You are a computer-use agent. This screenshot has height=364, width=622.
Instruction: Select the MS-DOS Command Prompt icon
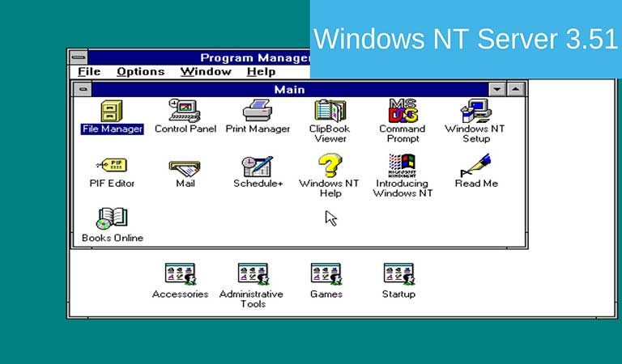pyautogui.click(x=403, y=111)
